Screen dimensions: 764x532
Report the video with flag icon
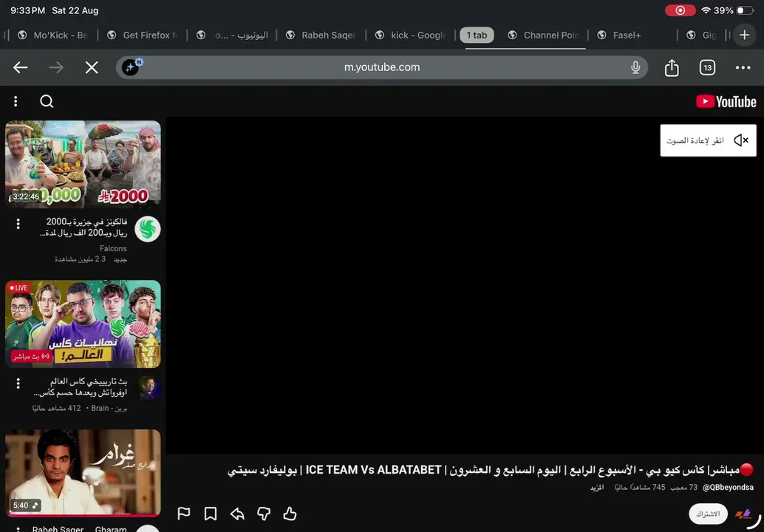point(184,514)
